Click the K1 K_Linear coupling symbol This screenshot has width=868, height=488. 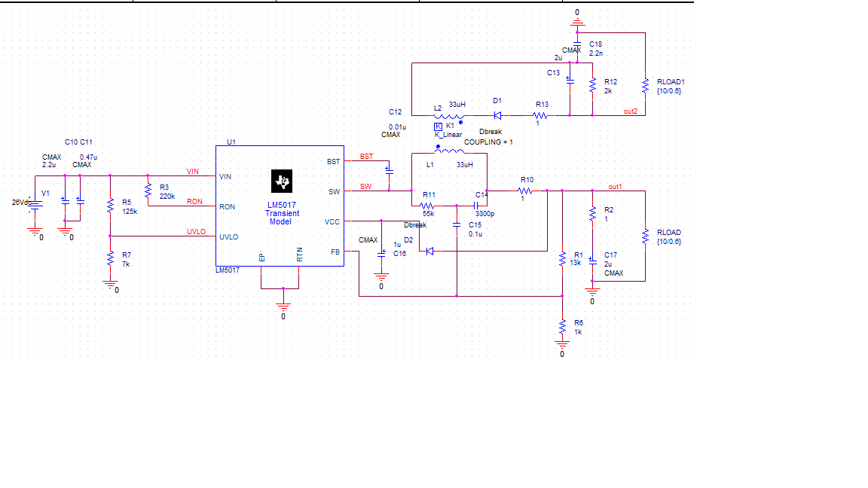point(438,127)
